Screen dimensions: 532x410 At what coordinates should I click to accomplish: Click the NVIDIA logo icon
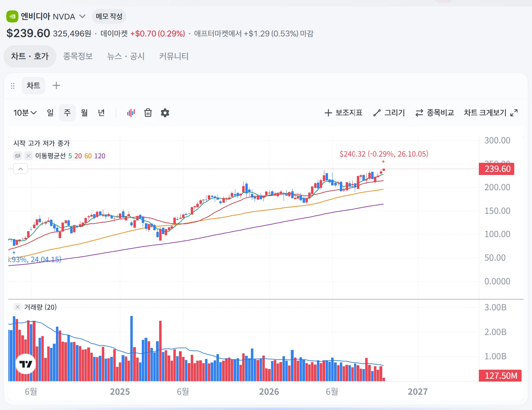point(12,16)
